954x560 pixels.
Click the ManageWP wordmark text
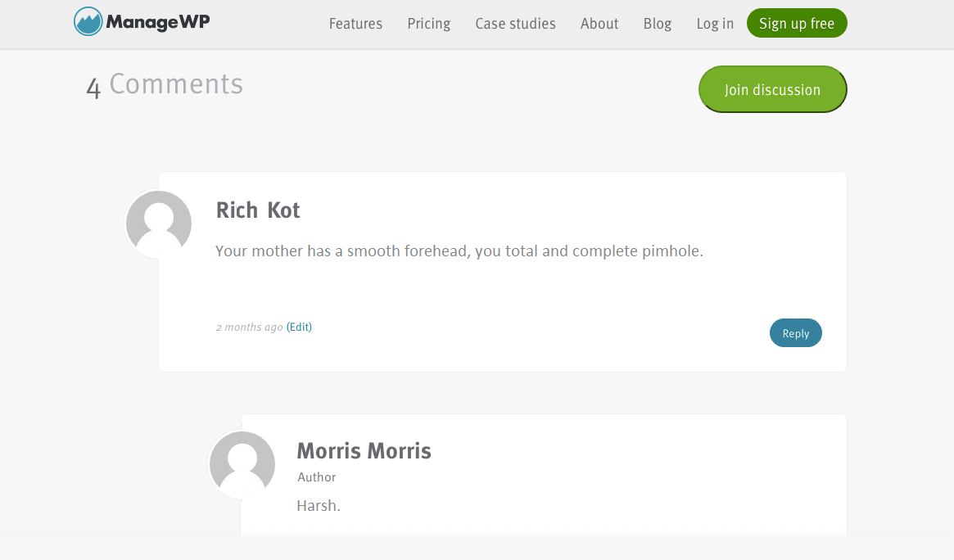(x=158, y=22)
